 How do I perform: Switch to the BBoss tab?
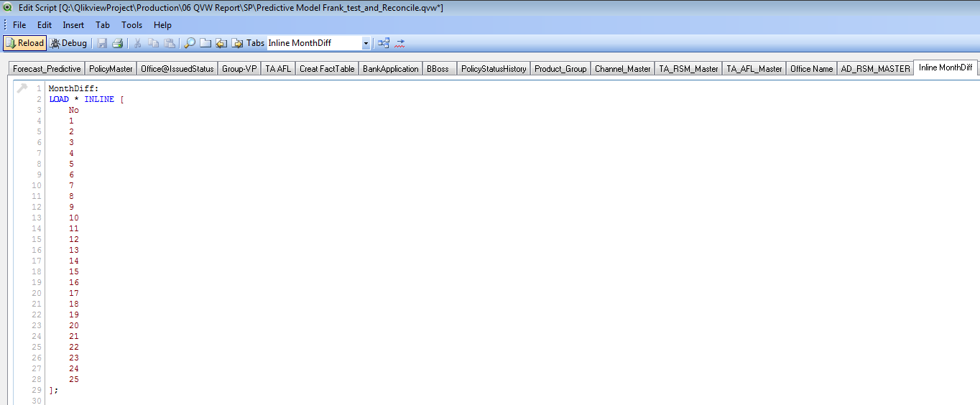coord(438,69)
